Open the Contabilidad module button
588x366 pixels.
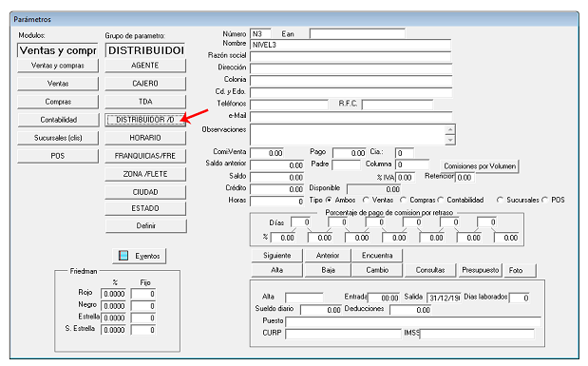58,120
